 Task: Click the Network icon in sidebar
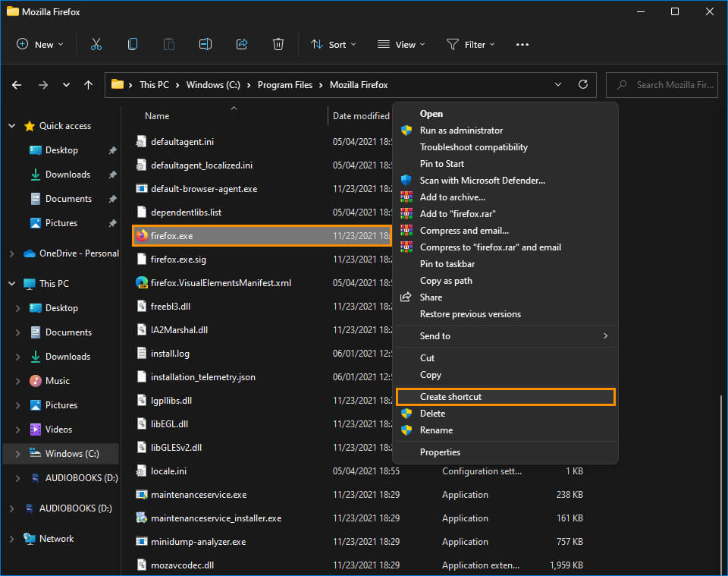(x=30, y=538)
